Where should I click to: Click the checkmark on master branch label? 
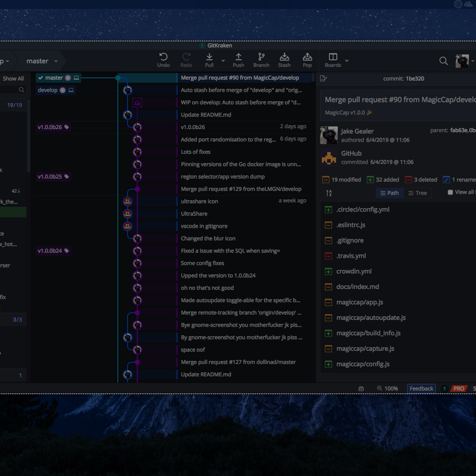[x=40, y=78]
